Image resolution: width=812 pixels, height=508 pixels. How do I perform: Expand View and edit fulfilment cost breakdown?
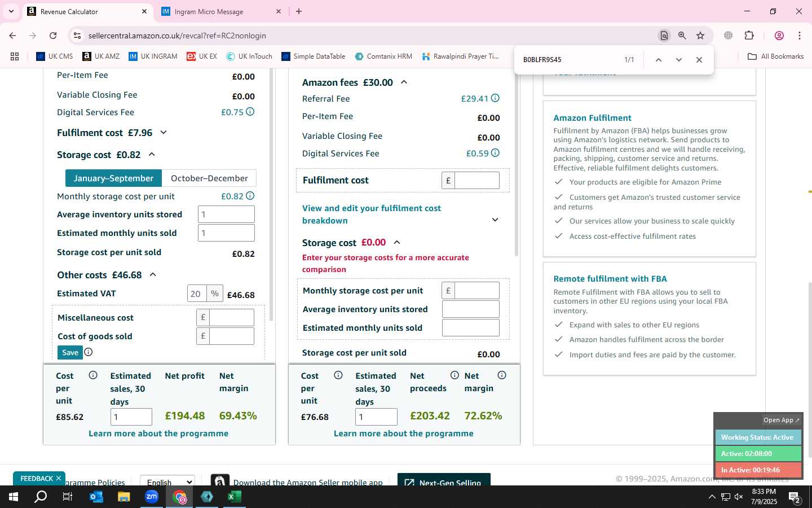point(495,220)
